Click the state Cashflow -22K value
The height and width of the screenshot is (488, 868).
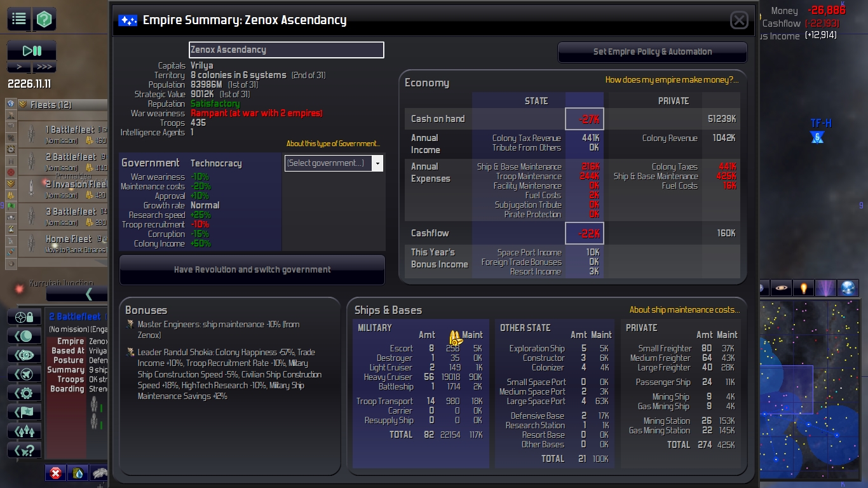585,233
